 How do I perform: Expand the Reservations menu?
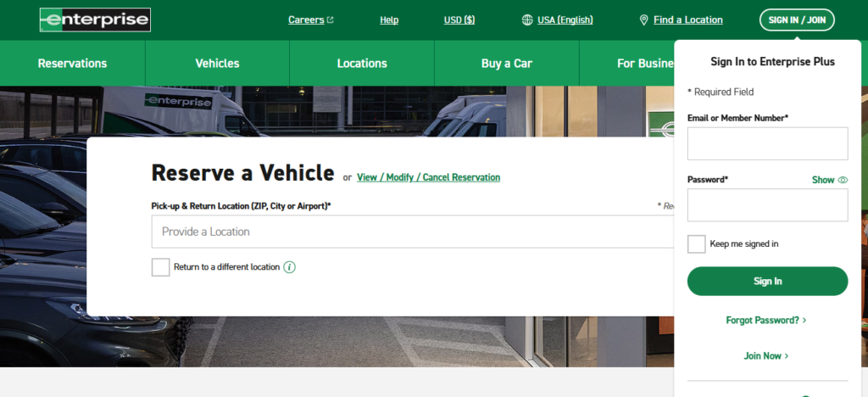point(72,64)
